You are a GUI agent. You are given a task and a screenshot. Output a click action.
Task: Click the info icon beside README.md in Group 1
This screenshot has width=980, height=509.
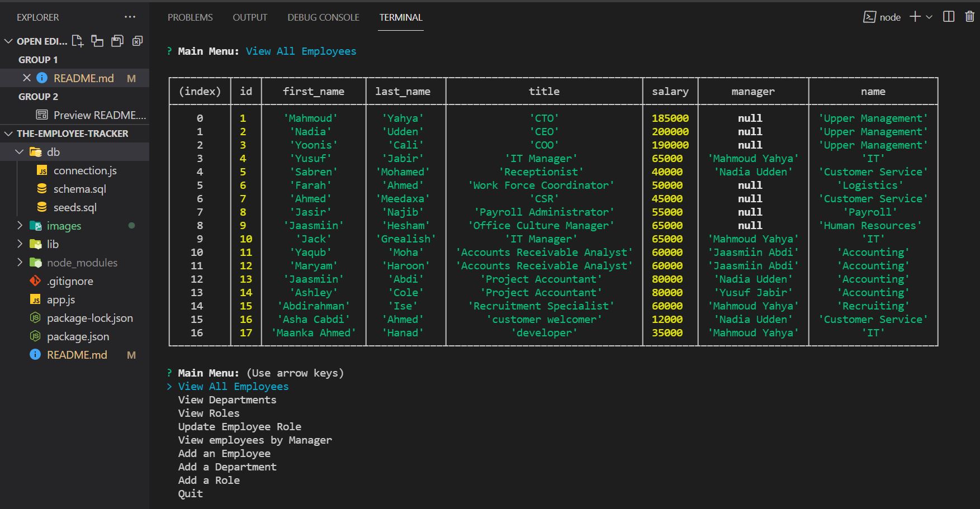[42, 78]
